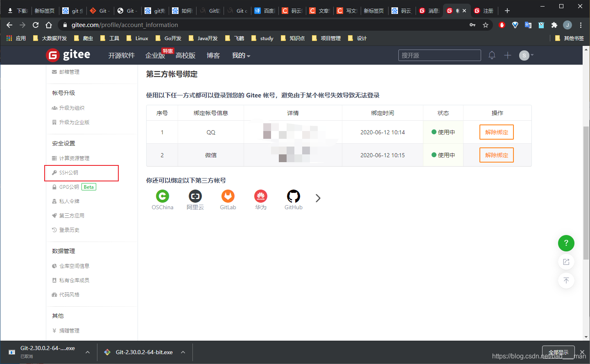
Task: Click 全部显示 in the downloads bar
Action: [x=558, y=352]
